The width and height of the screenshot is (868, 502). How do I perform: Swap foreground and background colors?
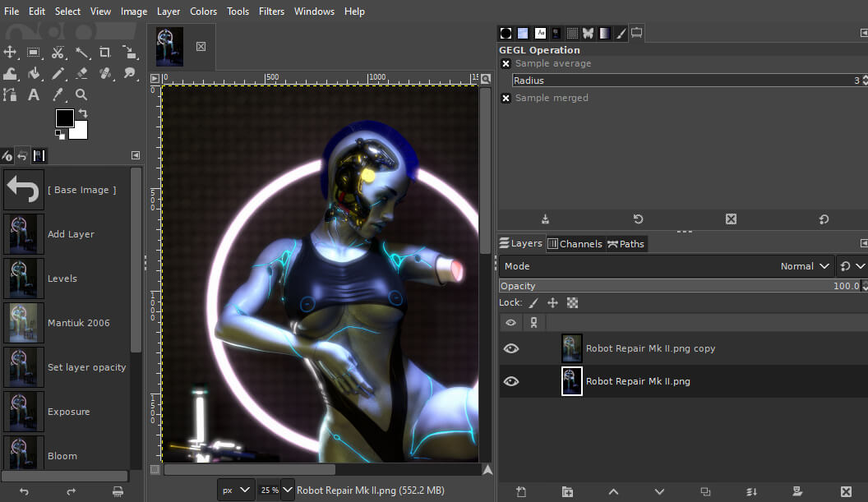click(83, 113)
